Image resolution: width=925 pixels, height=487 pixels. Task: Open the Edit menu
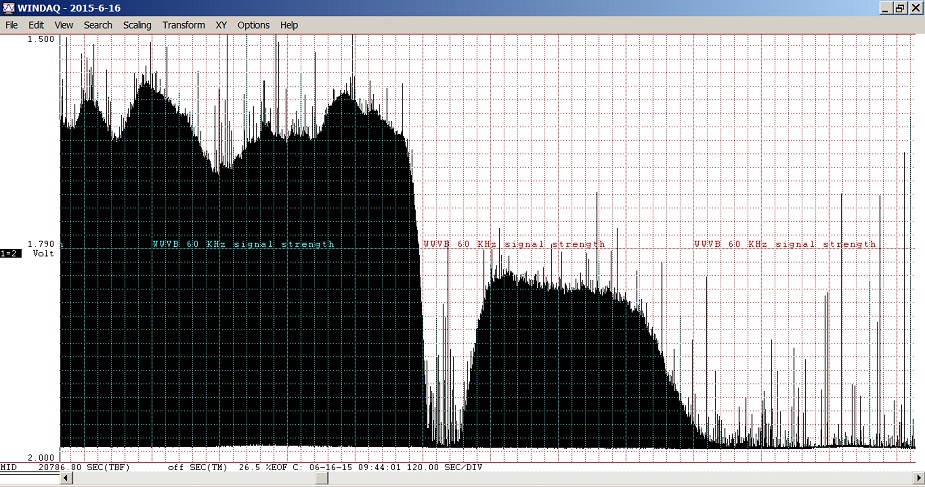point(36,25)
